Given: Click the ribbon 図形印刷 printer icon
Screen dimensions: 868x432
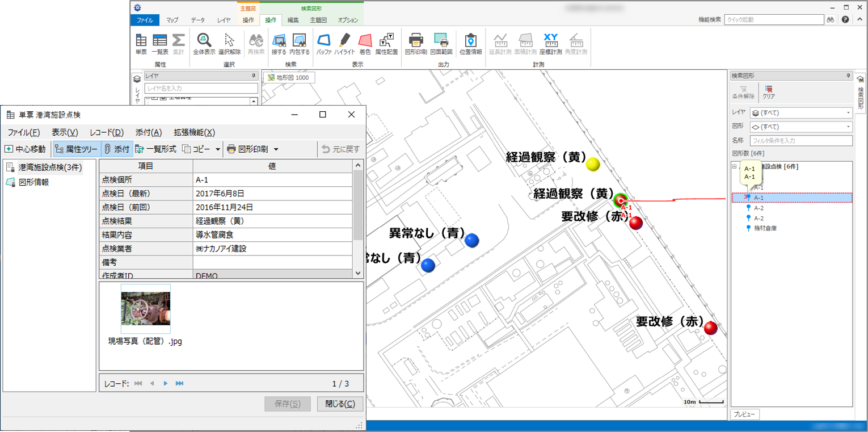Looking at the screenshot, I should (416, 40).
